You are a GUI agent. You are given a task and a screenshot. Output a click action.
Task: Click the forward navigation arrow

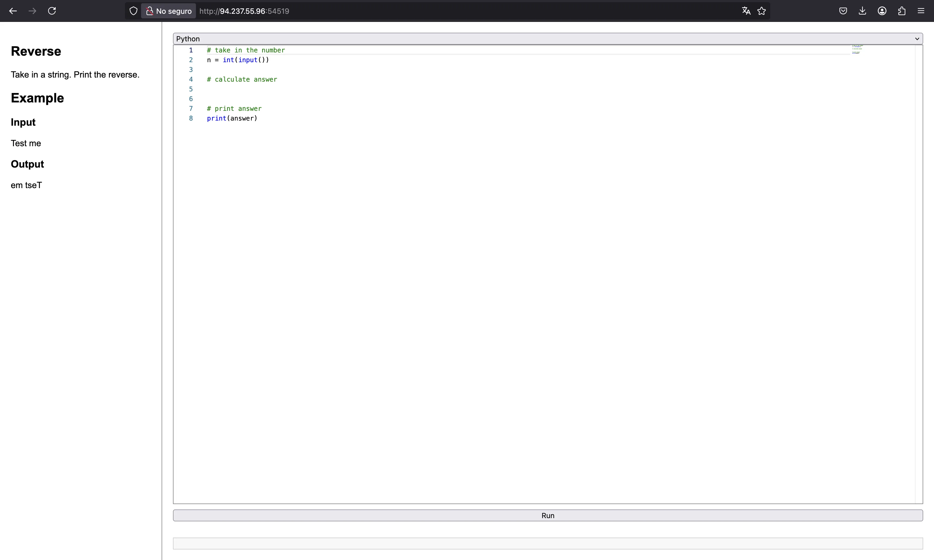32,11
